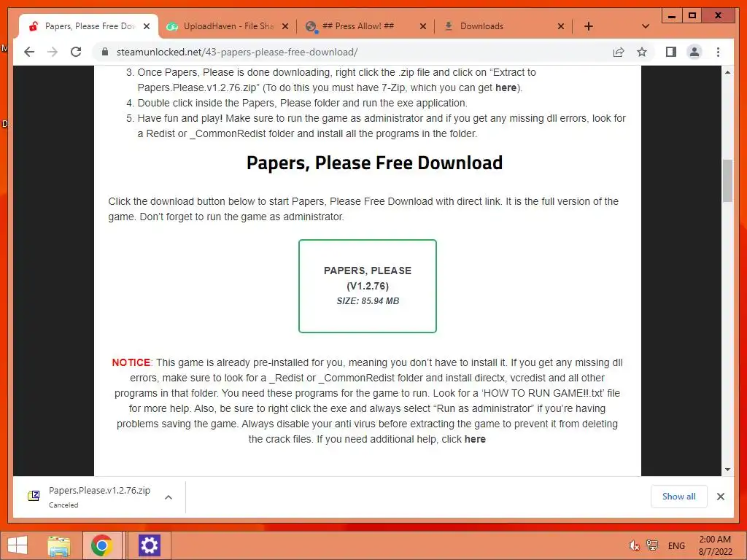Close the UploadHaven tab

(285, 26)
